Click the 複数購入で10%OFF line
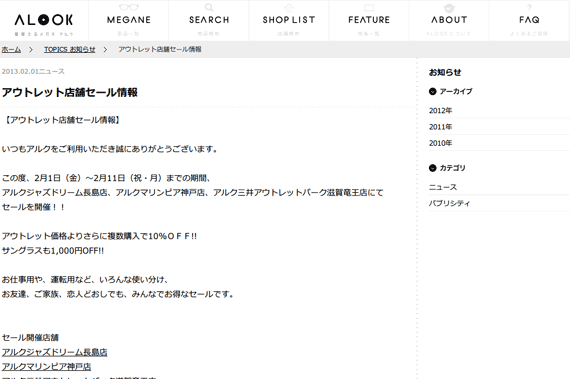This screenshot has width=570, height=379. [99, 236]
